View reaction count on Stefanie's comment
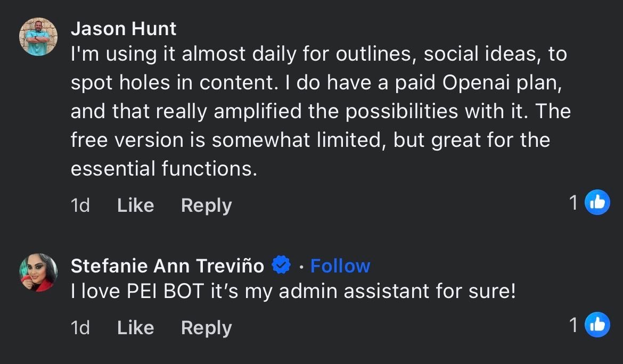 [x=573, y=325]
